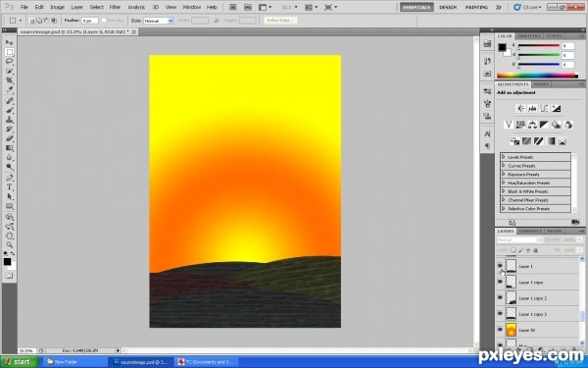Image resolution: width=588 pixels, height=368 pixels.
Task: Open the layer blend mode dropdown
Action: click(x=519, y=239)
